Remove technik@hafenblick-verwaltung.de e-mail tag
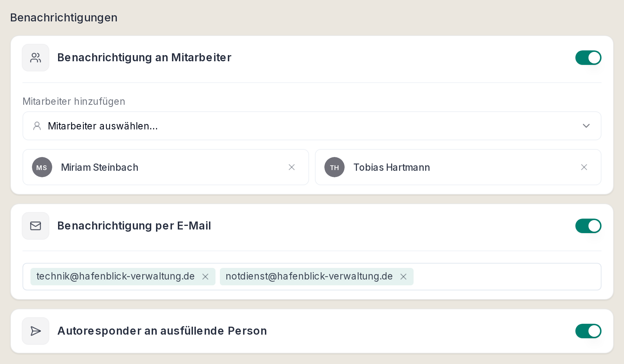The width and height of the screenshot is (624, 364). (x=205, y=277)
